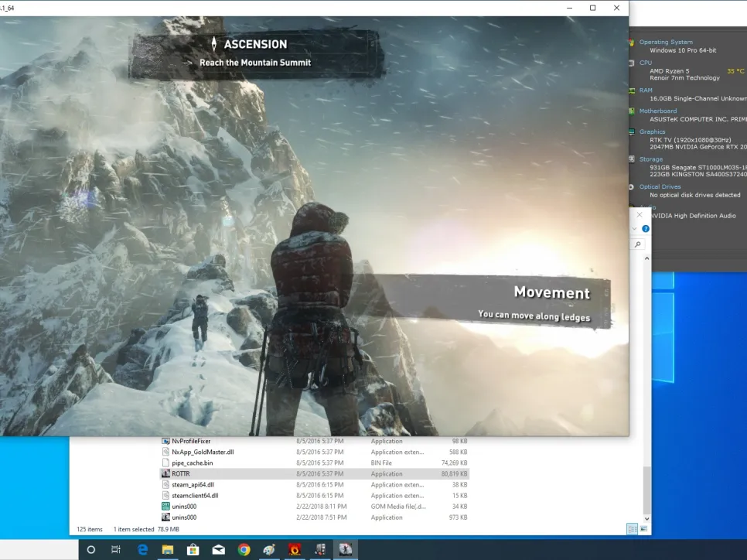Screen dimensions: 747x560
Task: Click the 80,819 KB size of ROTTR
Action: (454, 473)
